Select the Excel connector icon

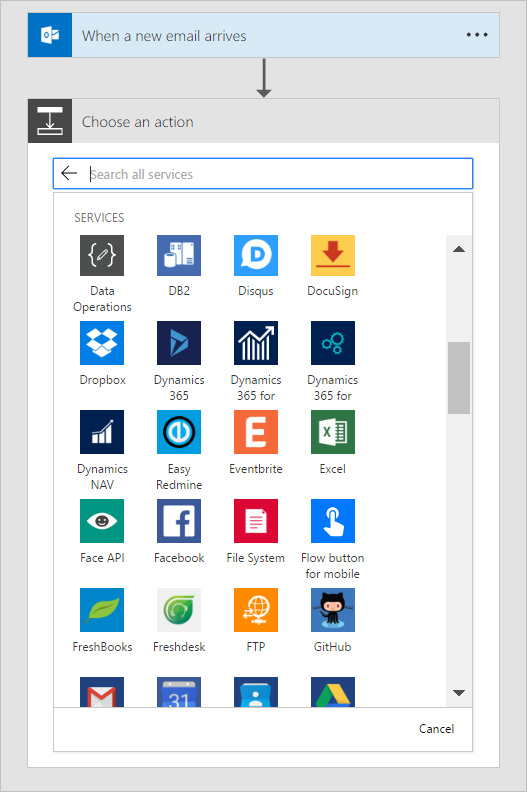332,432
